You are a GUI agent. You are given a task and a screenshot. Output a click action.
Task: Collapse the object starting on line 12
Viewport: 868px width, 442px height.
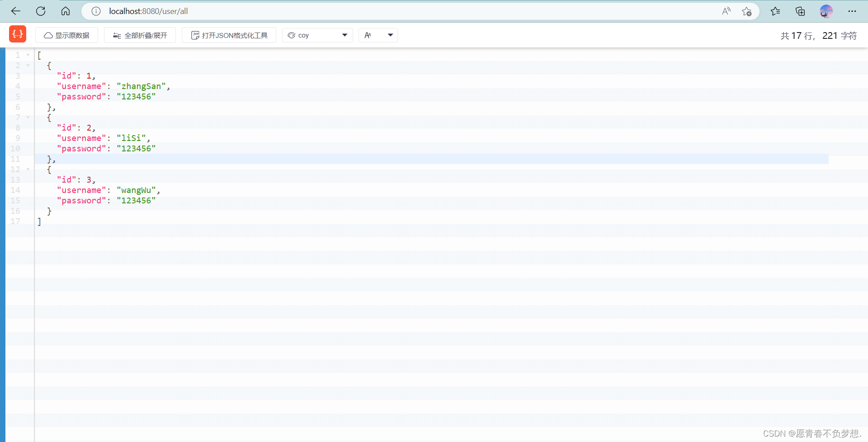point(28,169)
